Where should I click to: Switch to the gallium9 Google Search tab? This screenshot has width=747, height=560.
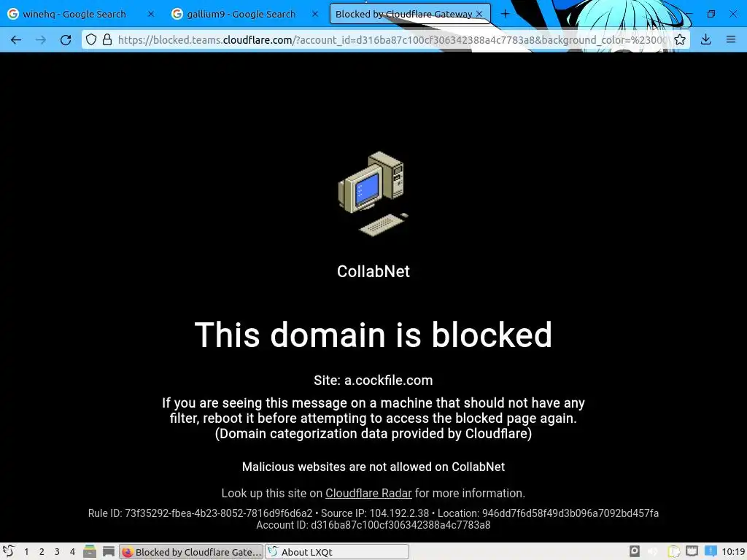pos(241,14)
